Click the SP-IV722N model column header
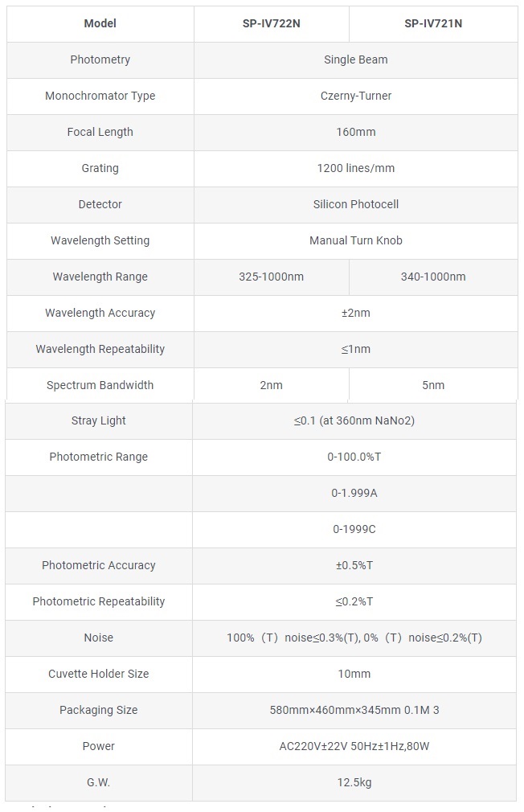The image size is (524, 812). pyautogui.click(x=272, y=23)
